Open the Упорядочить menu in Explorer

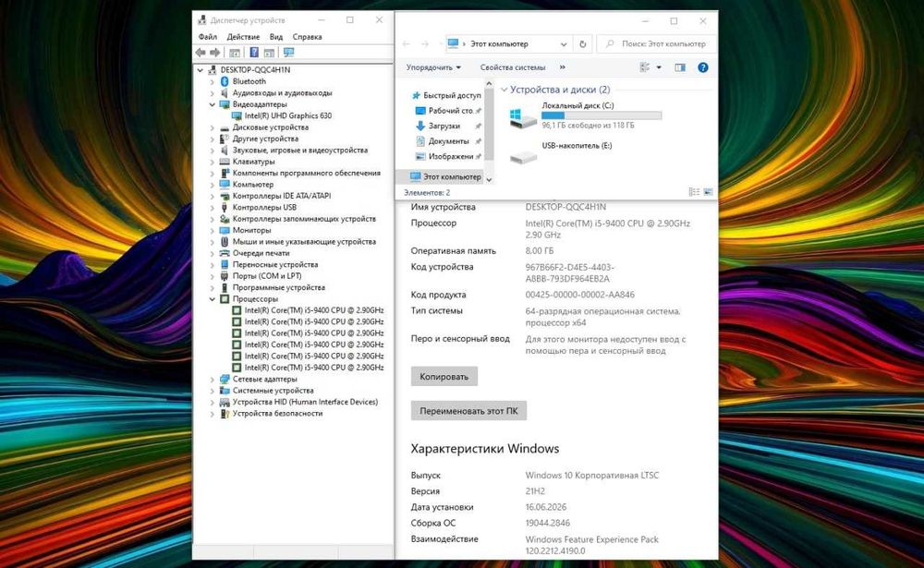[433, 67]
